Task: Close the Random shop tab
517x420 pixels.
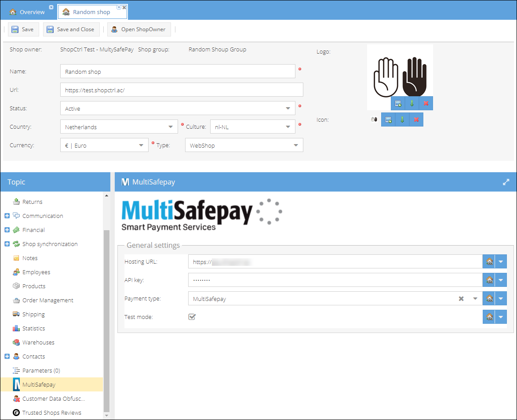Action: point(124,7)
